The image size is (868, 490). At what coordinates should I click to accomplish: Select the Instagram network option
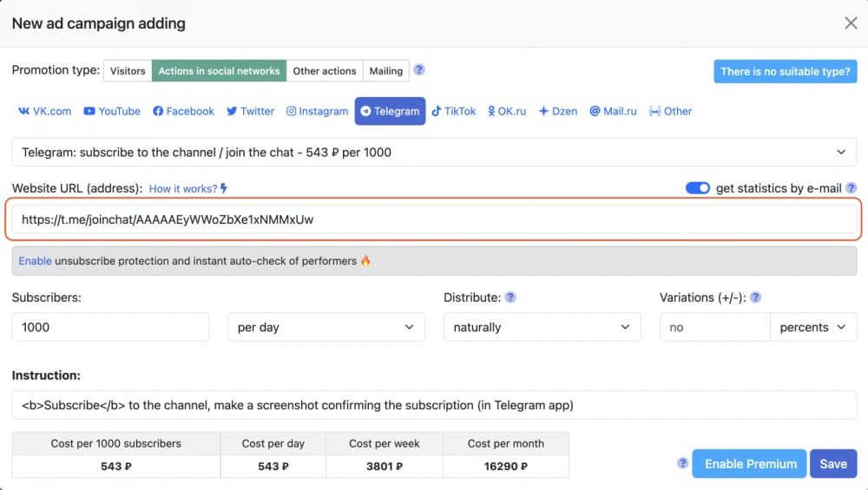coord(317,111)
